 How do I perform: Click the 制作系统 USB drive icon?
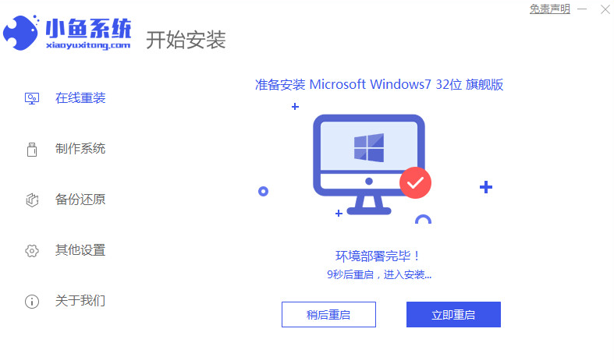click(32, 149)
